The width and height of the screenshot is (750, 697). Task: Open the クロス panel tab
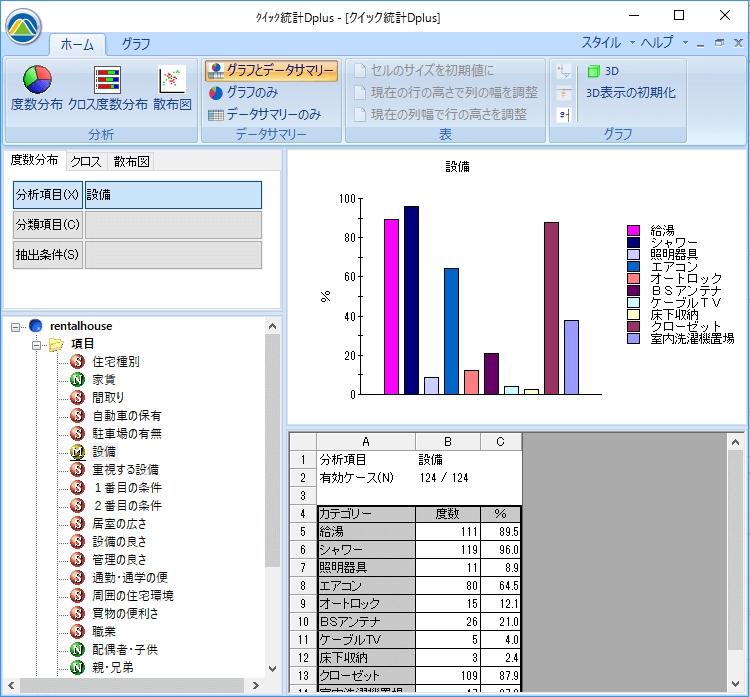[85, 161]
